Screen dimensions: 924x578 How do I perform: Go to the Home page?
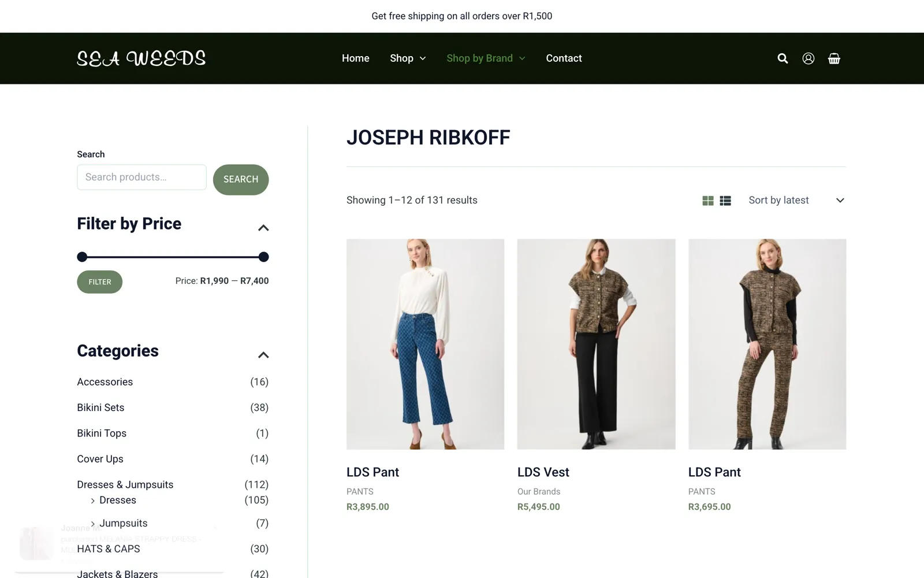click(356, 58)
